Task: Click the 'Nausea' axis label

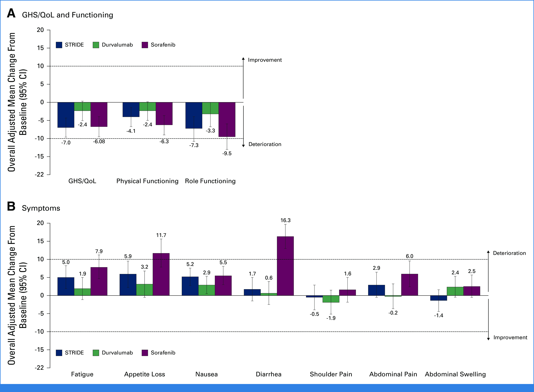Action: [206, 374]
